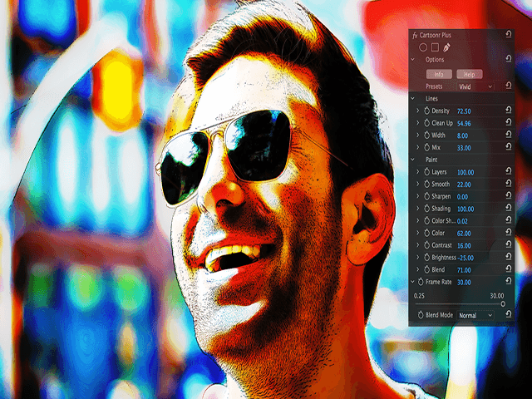The image size is (532, 399).
Task: Toggle animation stopwatch for Contrast
Action: [x=426, y=245]
